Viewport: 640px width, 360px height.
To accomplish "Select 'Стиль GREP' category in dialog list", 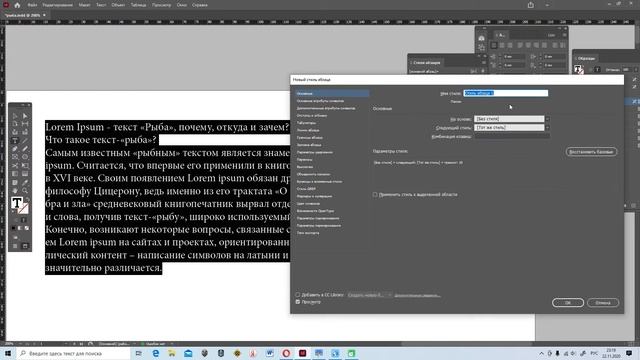I will [306, 189].
